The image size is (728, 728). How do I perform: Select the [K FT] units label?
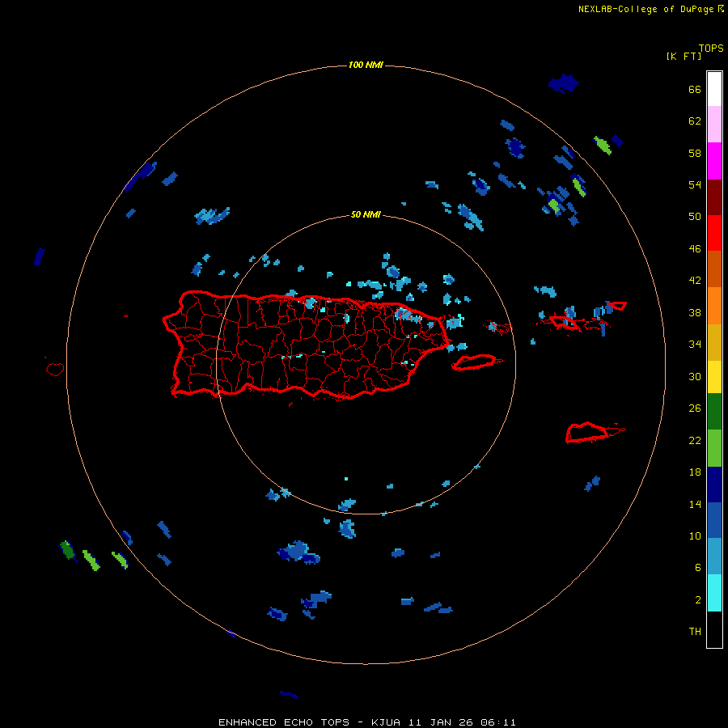pos(684,56)
